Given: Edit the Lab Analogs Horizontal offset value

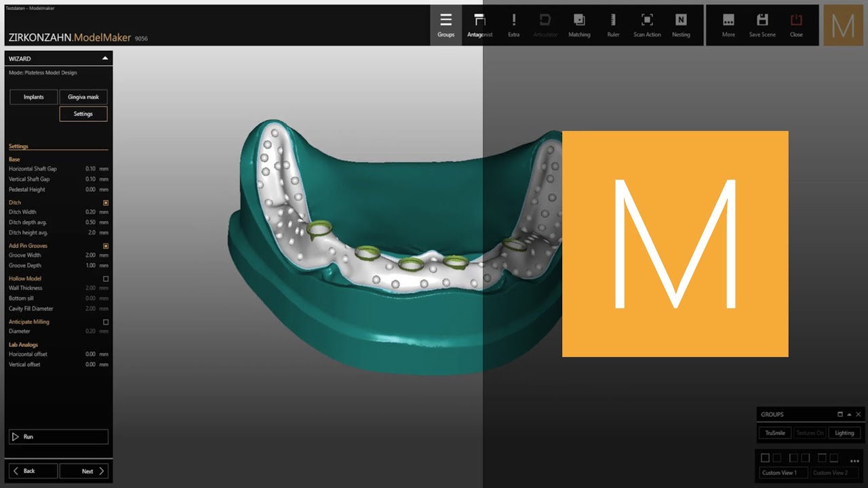Looking at the screenshot, I should coord(90,354).
